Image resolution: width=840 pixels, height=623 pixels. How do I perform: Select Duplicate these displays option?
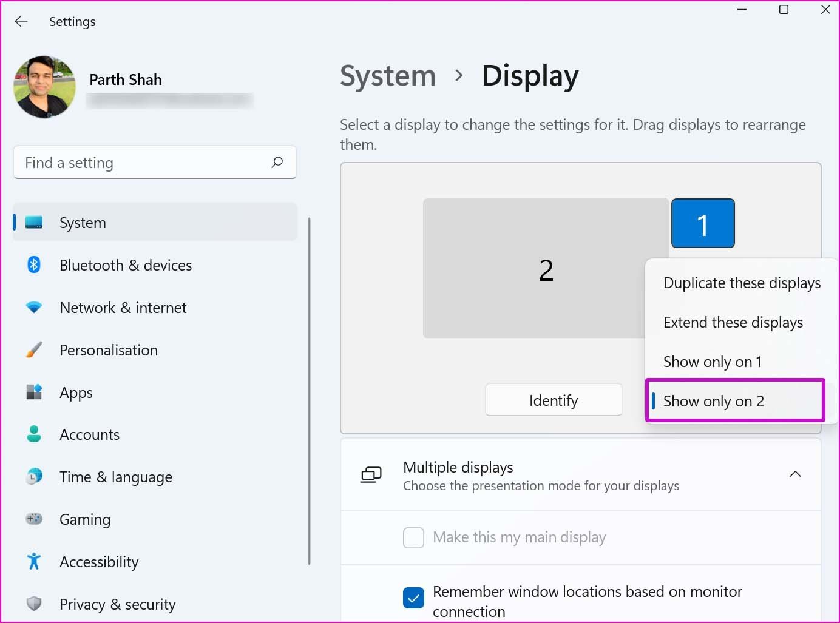742,283
